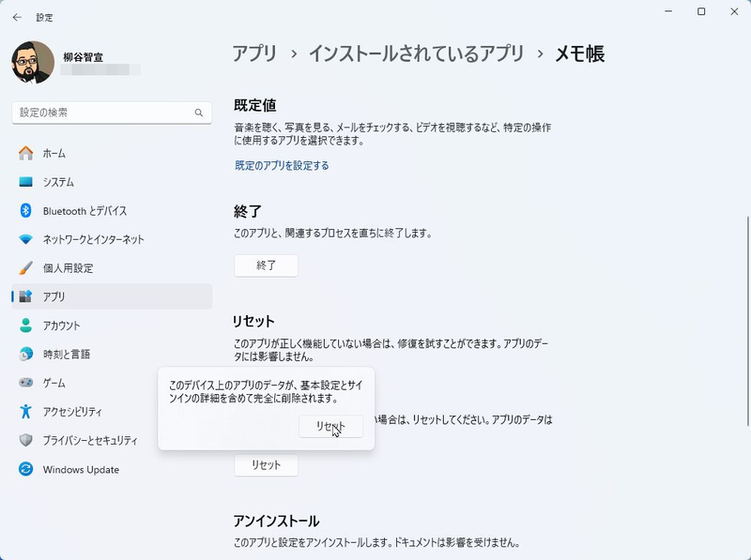Click インストールされているアプリ breadcrumb

[x=418, y=53]
